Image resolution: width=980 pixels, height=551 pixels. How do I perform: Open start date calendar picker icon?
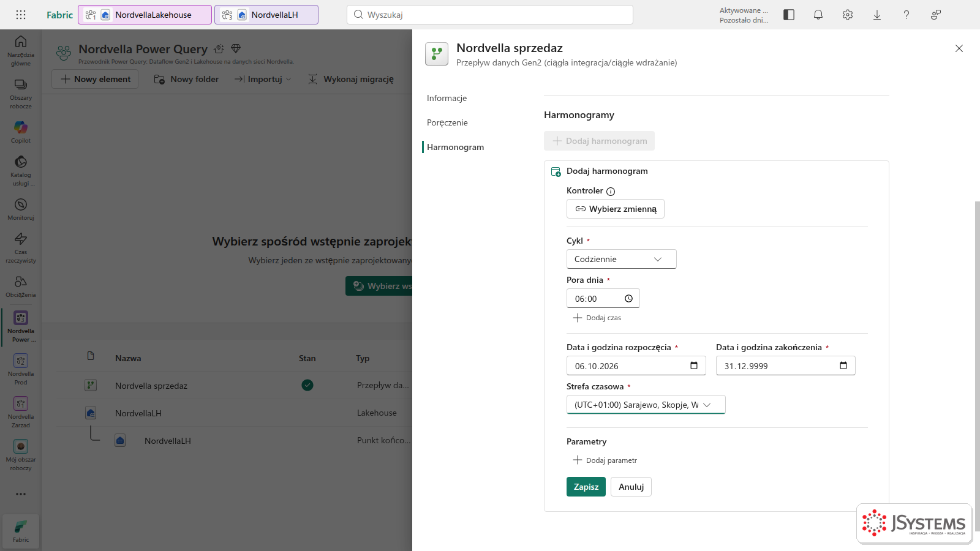tap(694, 365)
